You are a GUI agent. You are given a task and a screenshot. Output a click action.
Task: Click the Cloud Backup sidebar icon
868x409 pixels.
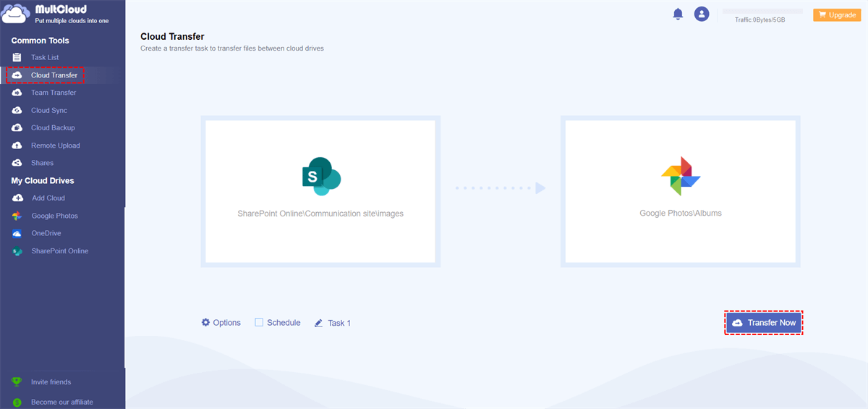[x=17, y=128]
